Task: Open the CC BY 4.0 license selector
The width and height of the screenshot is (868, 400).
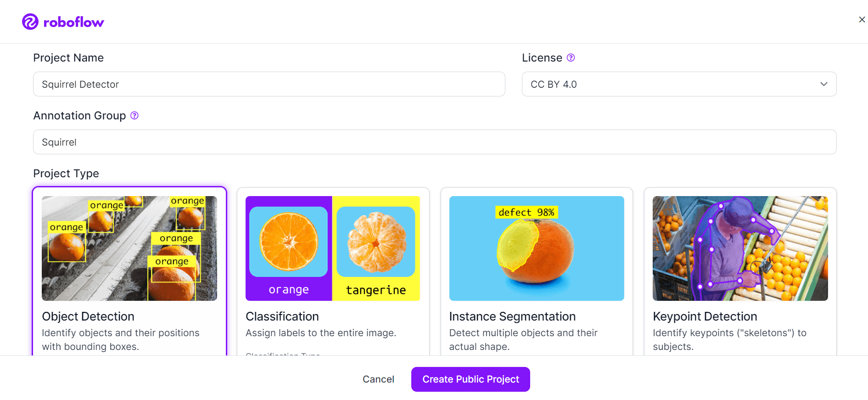Action: [679, 84]
